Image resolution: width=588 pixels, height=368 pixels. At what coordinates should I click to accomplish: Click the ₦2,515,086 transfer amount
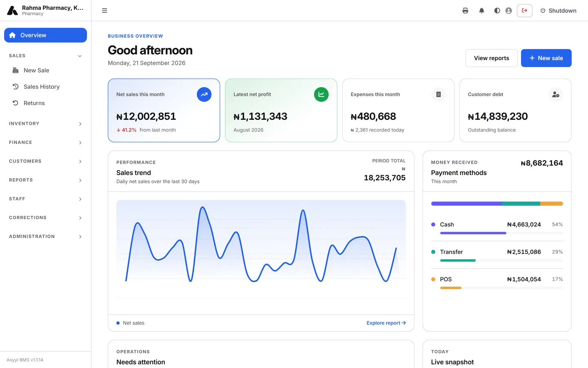(524, 252)
